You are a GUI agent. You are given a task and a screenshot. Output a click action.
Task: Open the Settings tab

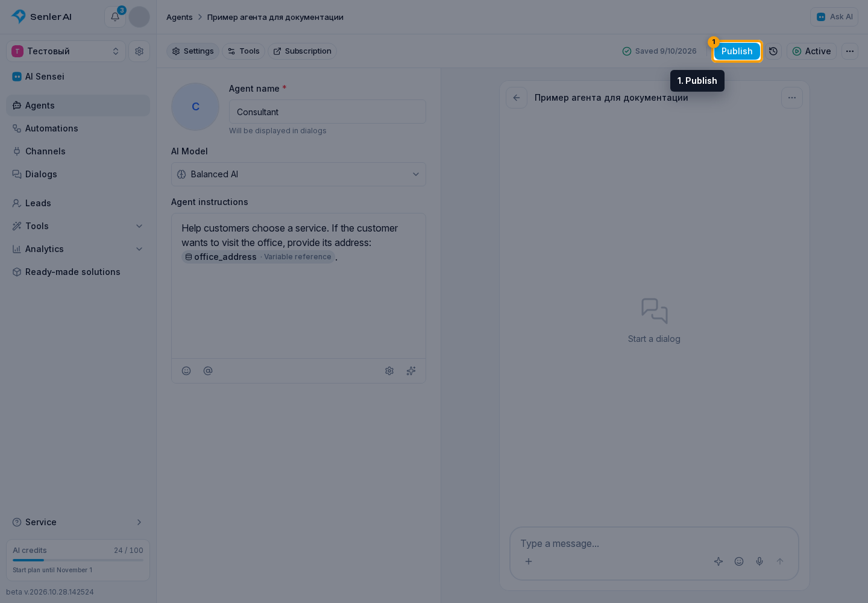coord(193,51)
